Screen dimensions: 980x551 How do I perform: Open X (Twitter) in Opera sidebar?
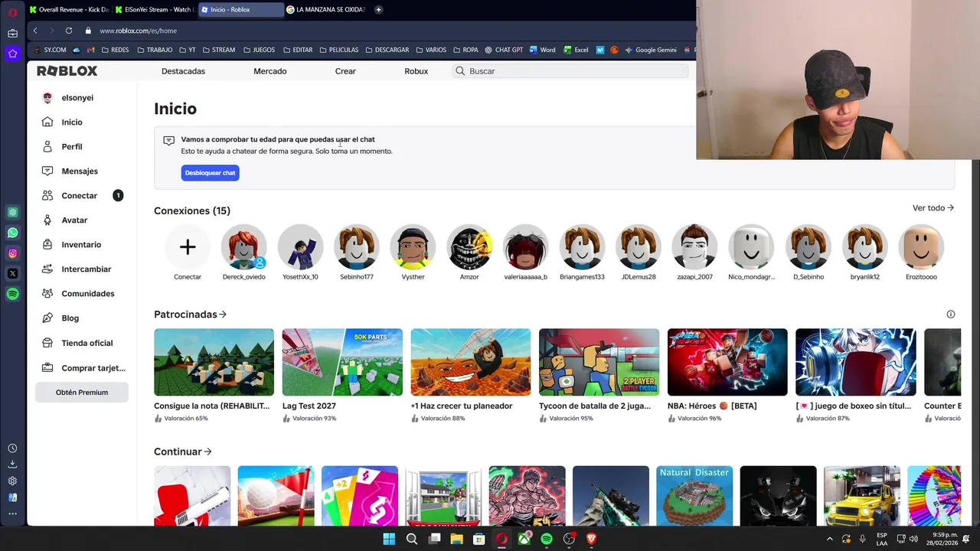point(13,273)
